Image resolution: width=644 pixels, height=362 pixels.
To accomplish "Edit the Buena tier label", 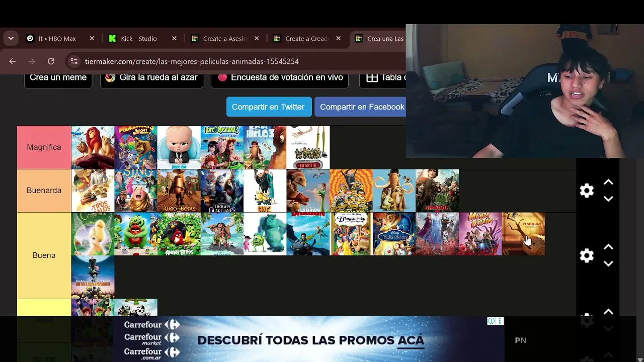I will tap(44, 255).
